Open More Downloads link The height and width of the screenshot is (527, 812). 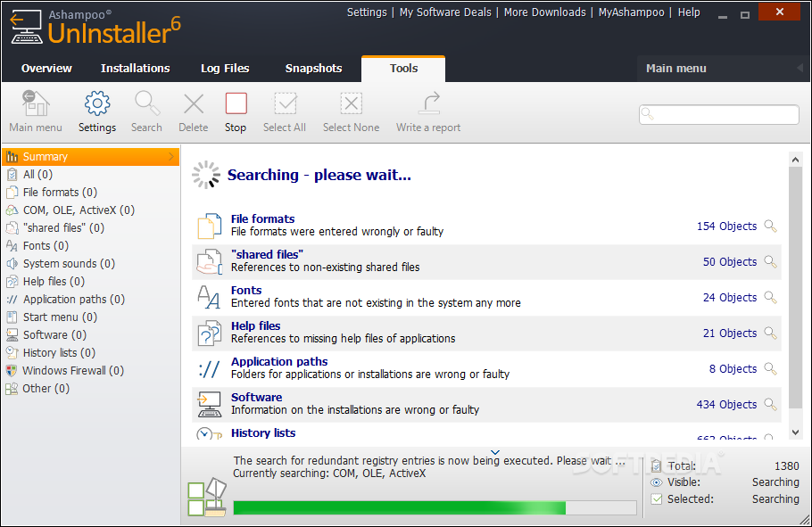pos(545,12)
